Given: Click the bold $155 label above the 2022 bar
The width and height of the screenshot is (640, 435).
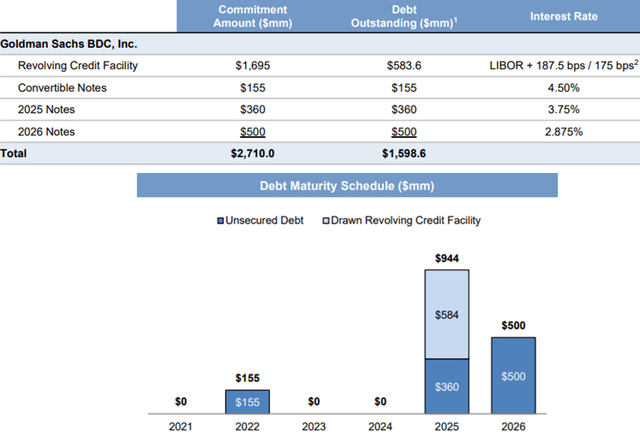Looking at the screenshot, I should (x=247, y=378).
